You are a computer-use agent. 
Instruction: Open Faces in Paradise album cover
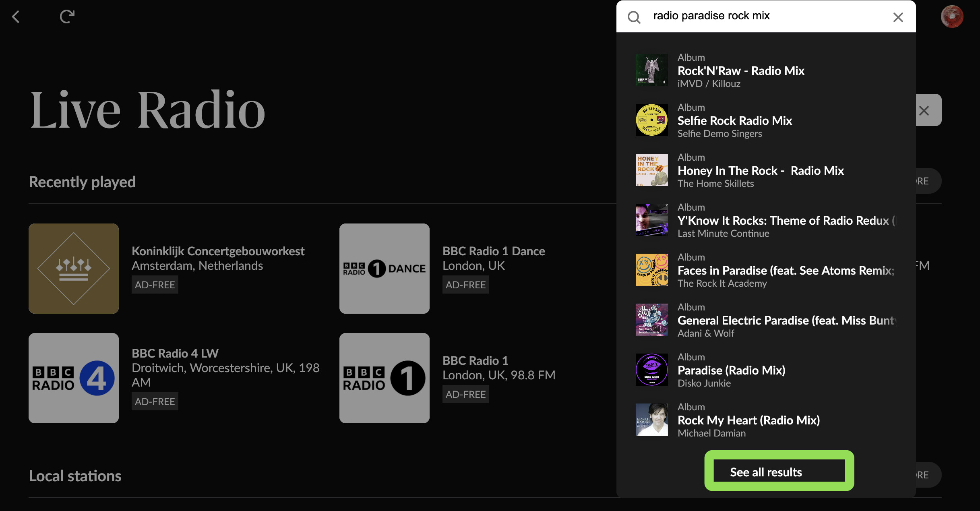(651, 270)
